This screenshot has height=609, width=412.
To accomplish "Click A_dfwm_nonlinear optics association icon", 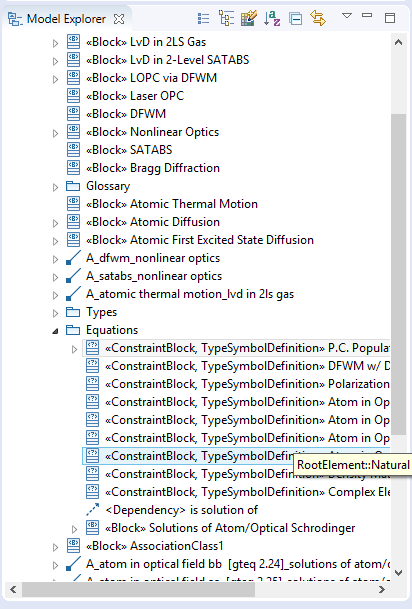I will pos(73,258).
